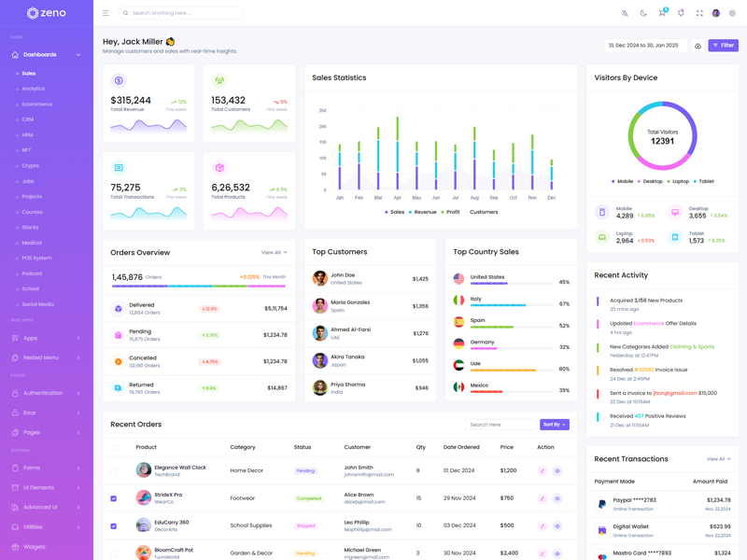Expand the Nested Menu section in sidebar
Screen dimensions: 747x560
pos(47,357)
